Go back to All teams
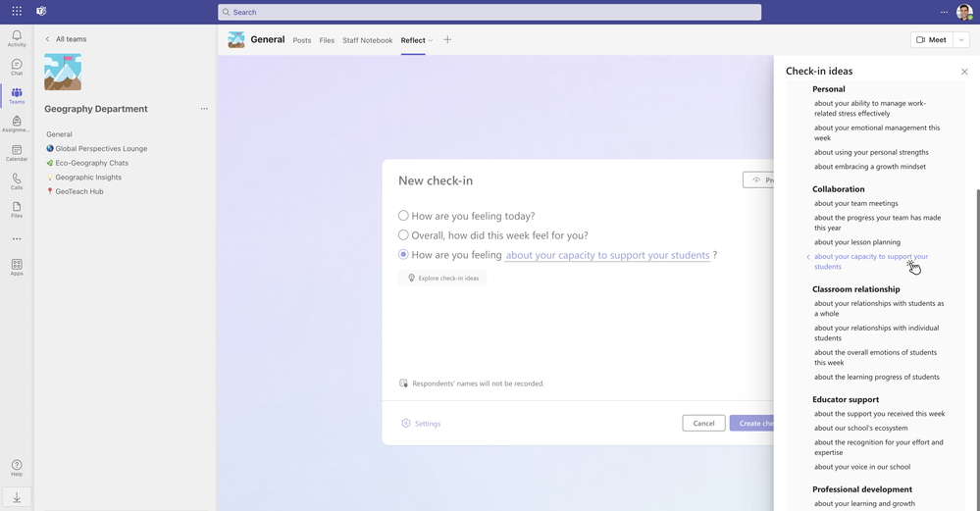This screenshot has height=511, width=980. [66, 38]
